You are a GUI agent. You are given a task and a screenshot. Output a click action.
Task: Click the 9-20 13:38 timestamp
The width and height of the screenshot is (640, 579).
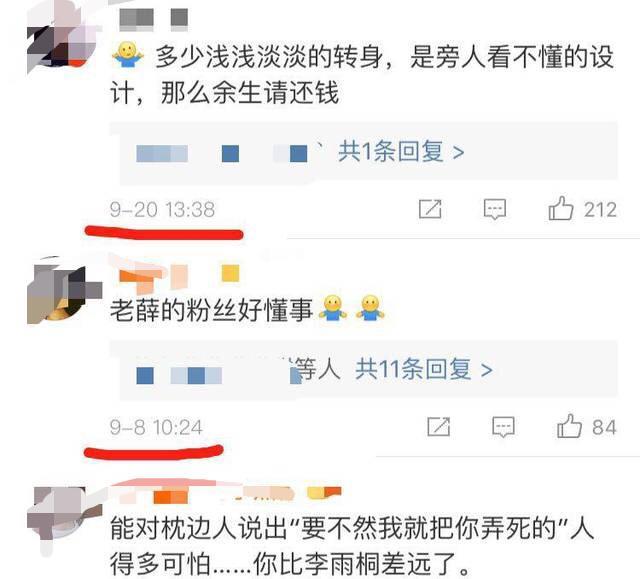162,210
